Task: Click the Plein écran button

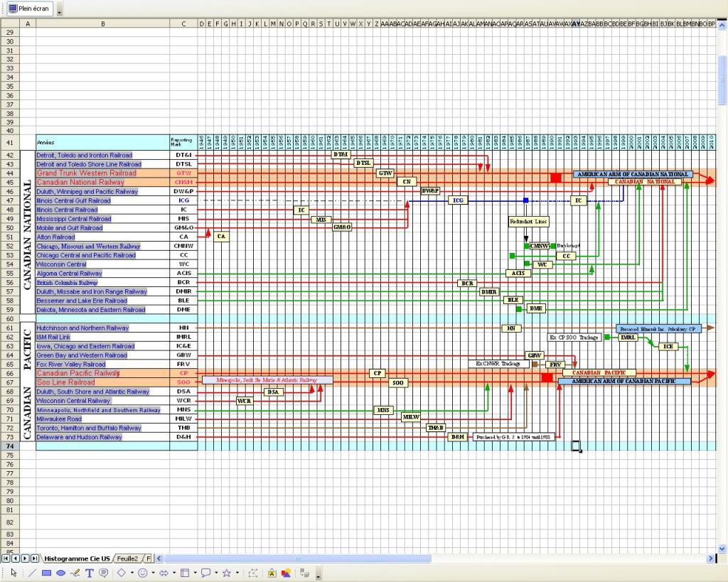Action: (x=30, y=9)
